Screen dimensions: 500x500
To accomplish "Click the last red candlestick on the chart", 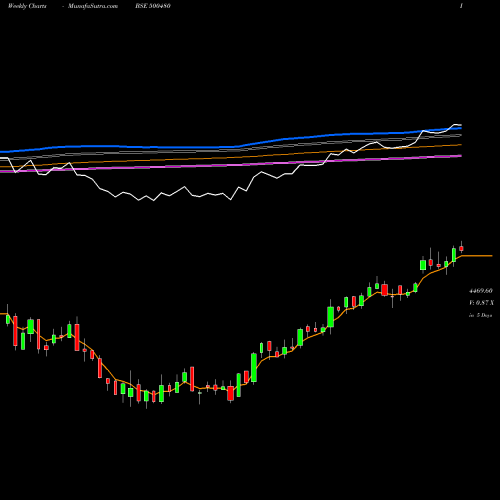I will point(461,248).
